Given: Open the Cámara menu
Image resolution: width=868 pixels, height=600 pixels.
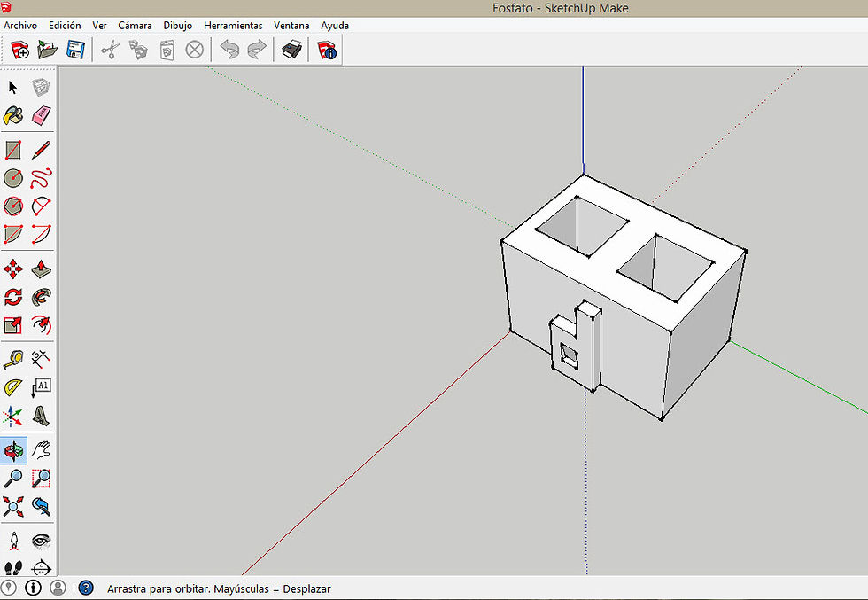Looking at the screenshot, I should (135, 26).
